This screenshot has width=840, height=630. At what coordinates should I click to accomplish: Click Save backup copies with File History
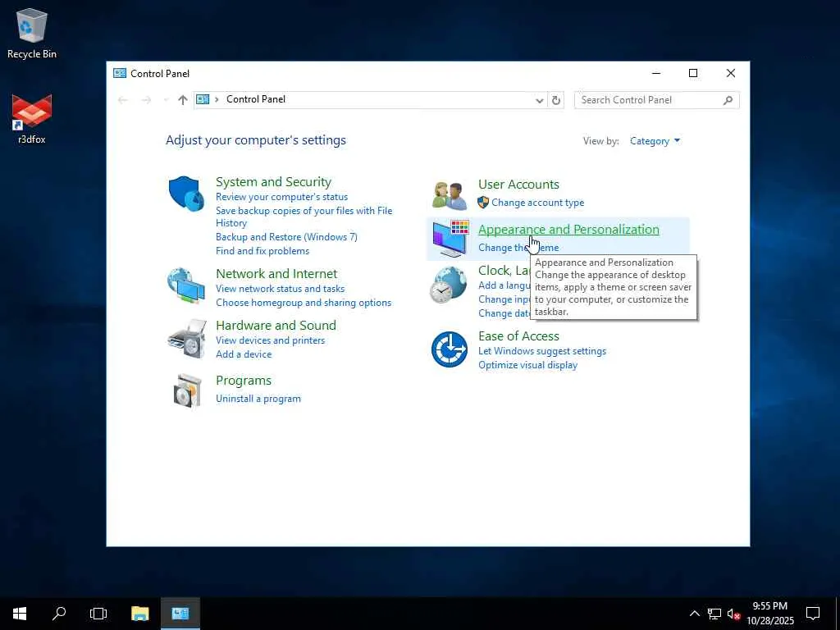click(304, 217)
